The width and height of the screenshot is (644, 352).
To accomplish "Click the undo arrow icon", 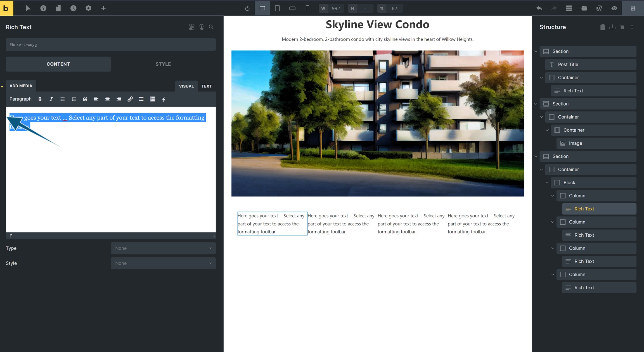I will (x=539, y=8).
